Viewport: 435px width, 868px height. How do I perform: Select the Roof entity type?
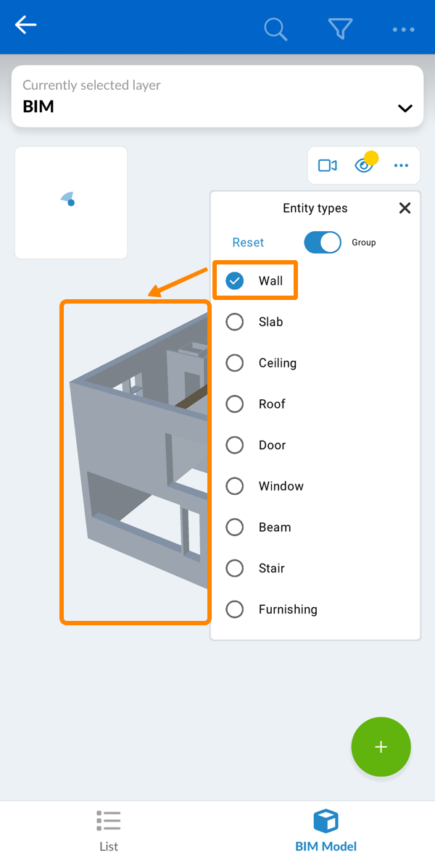point(235,404)
